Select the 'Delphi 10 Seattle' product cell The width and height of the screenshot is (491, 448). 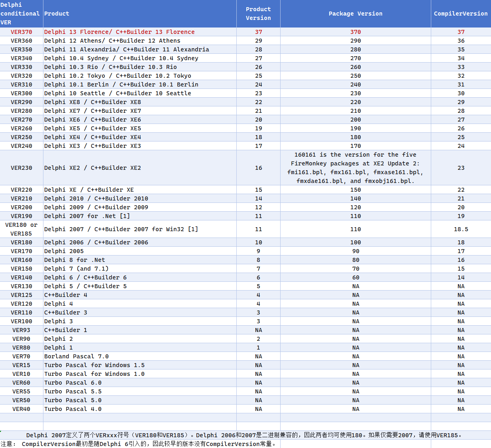tap(140, 93)
